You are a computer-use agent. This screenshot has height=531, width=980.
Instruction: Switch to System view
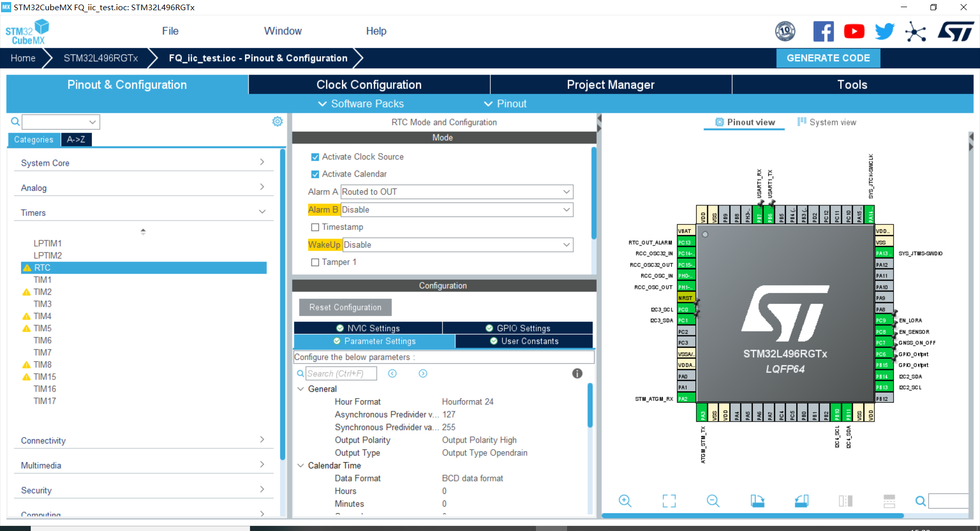coord(827,123)
